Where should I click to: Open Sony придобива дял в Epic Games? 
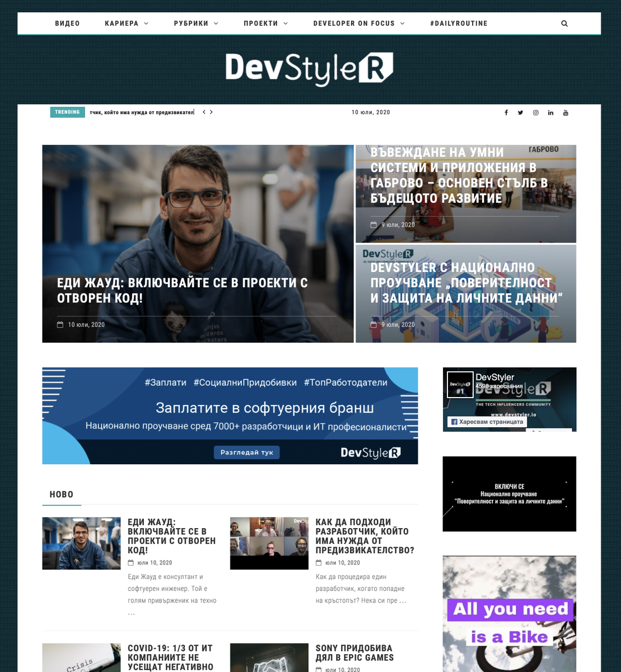pyautogui.click(x=354, y=653)
